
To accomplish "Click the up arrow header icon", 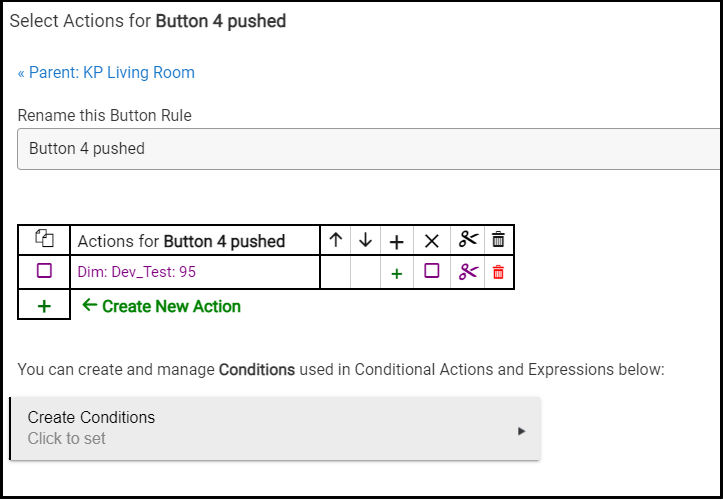I will click(336, 240).
